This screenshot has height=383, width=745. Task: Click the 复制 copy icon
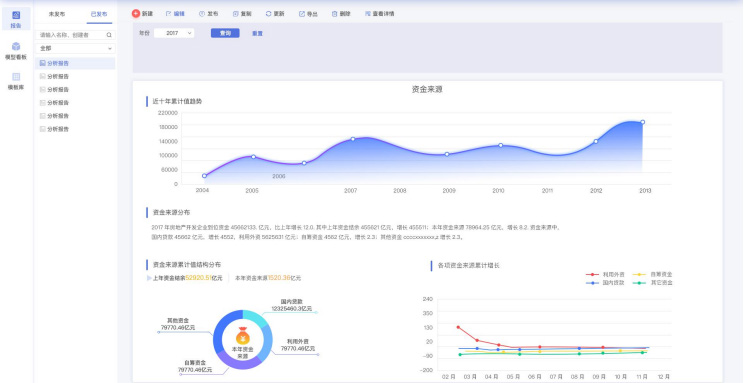(x=235, y=14)
